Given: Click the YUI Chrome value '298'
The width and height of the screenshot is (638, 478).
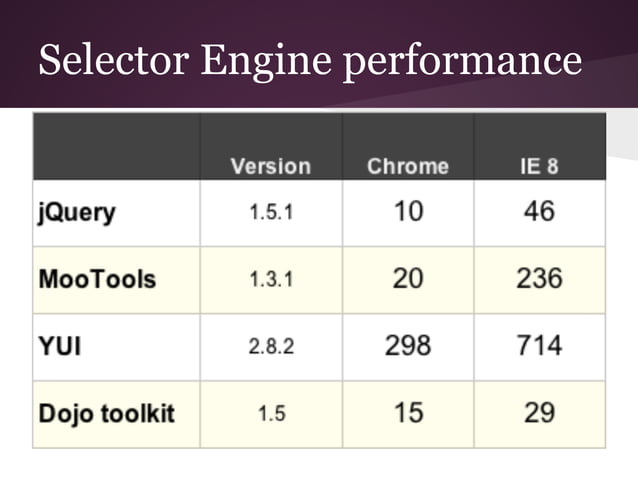Looking at the screenshot, I should click(x=407, y=345).
